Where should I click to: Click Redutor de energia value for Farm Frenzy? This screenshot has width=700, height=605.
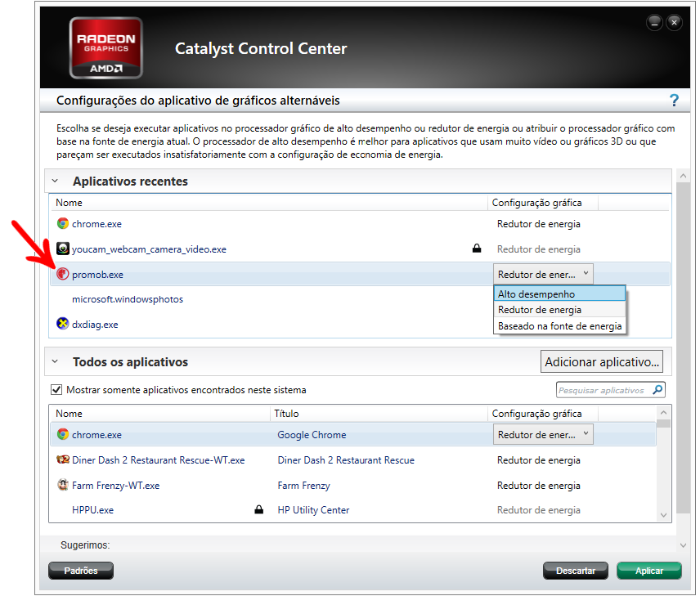[x=538, y=486]
